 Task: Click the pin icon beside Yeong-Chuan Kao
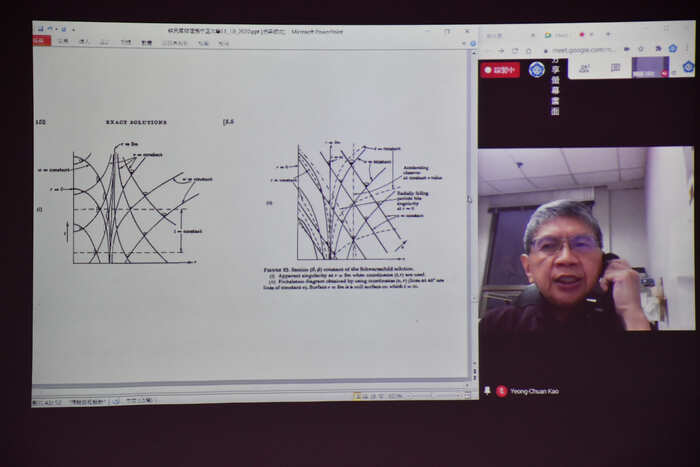click(487, 391)
